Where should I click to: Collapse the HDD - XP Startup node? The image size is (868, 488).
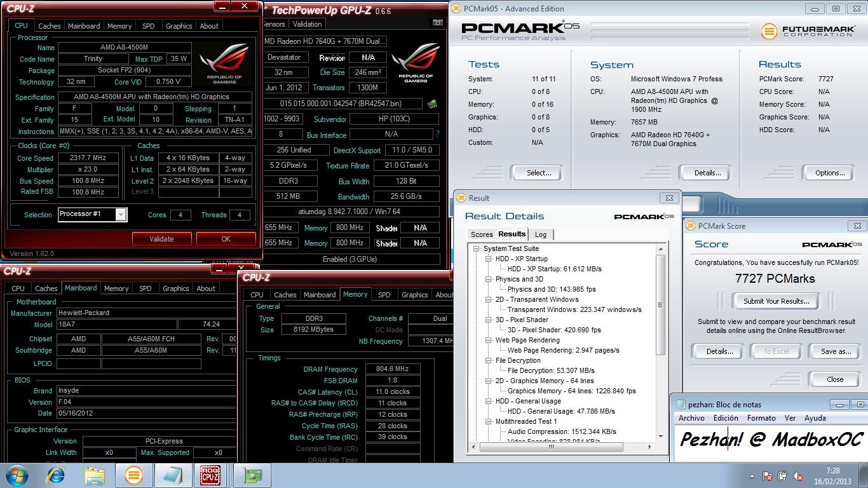point(488,259)
